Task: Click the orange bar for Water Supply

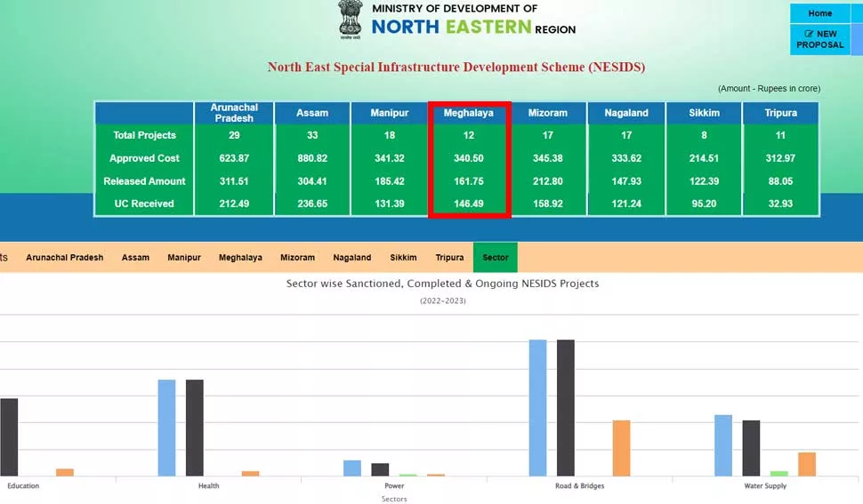Action: tap(807, 464)
